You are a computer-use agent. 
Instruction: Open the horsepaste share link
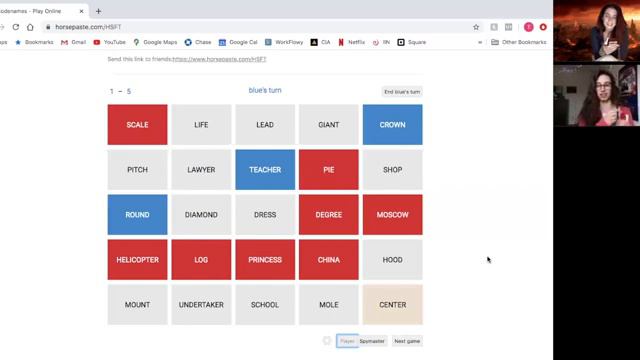[219, 59]
